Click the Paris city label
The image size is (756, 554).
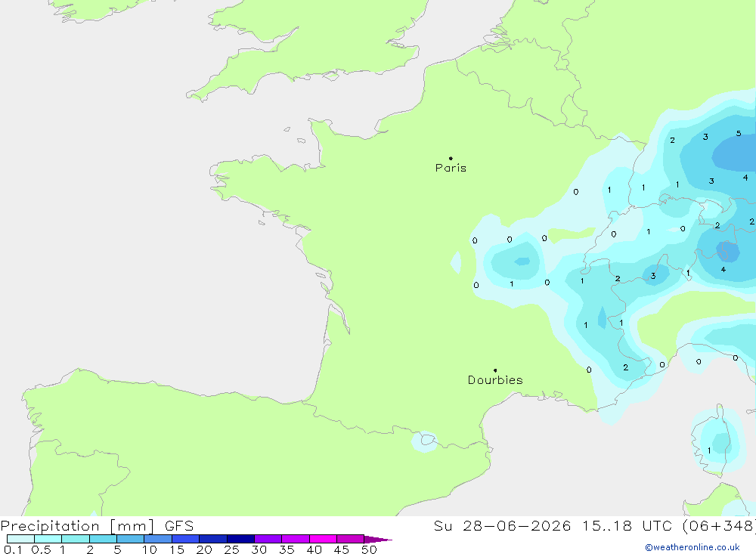451,168
